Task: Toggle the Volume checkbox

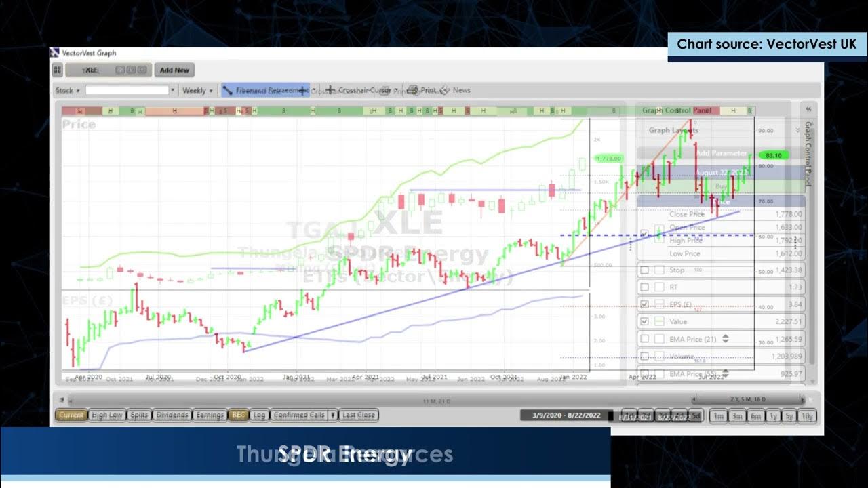Action: [644, 356]
